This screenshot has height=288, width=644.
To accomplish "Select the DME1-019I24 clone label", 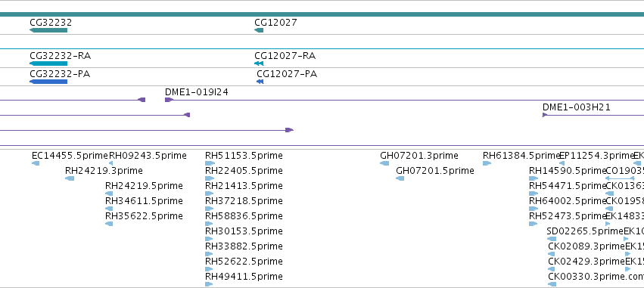I will [197, 92].
